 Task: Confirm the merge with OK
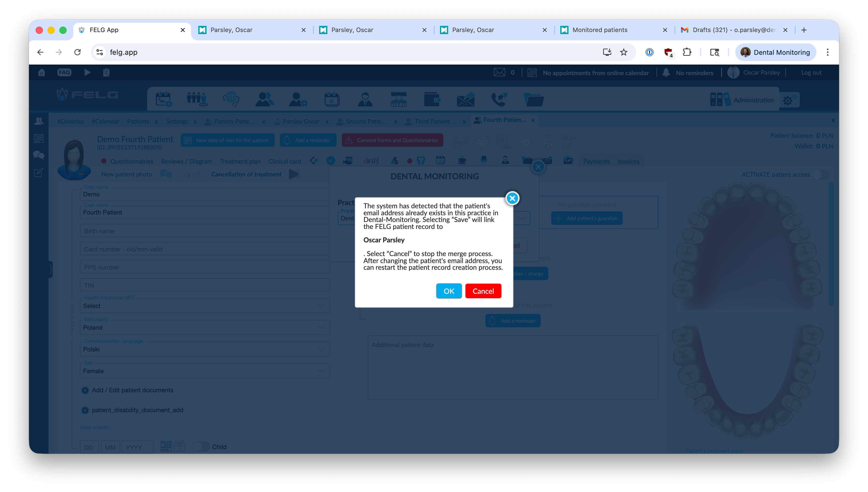tap(449, 291)
